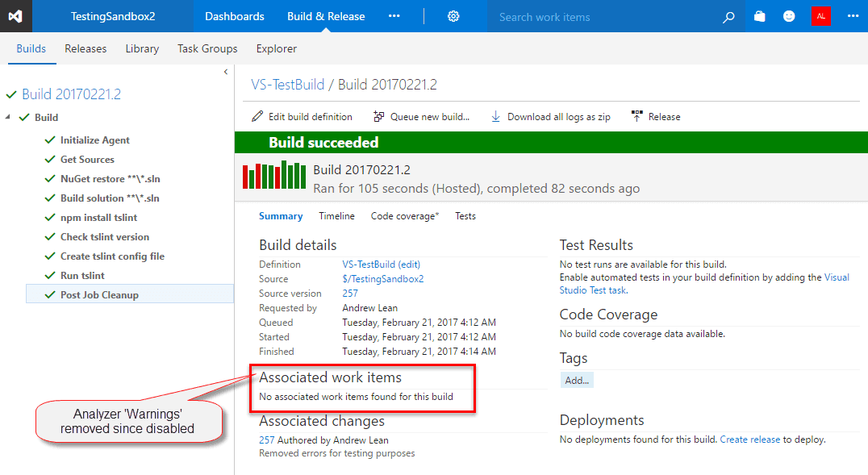Screen dimensions: 868x475
Task: Switch to the Timeline tab
Action: [x=336, y=216]
